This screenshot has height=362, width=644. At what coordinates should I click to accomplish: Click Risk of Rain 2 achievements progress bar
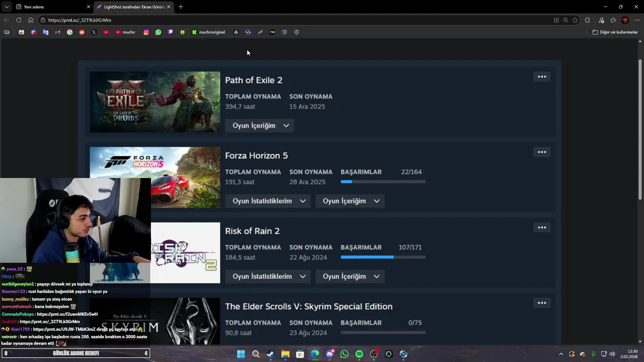pyautogui.click(x=383, y=257)
